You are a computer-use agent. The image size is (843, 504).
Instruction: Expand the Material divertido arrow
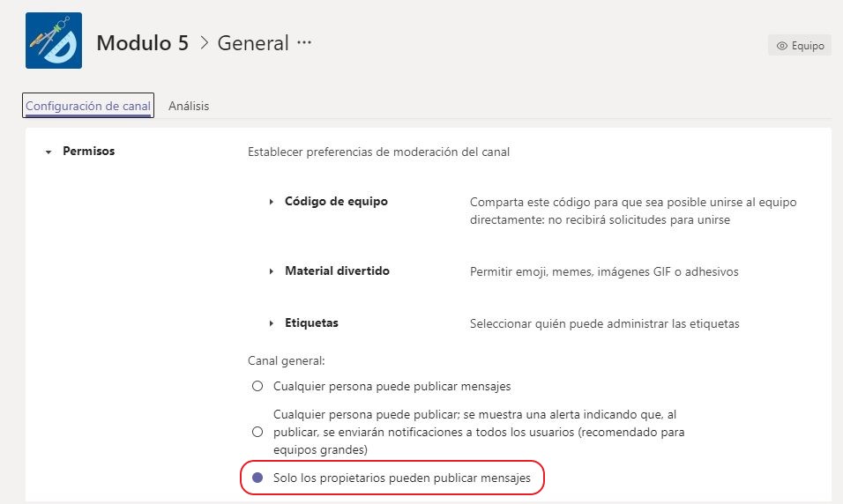click(272, 271)
